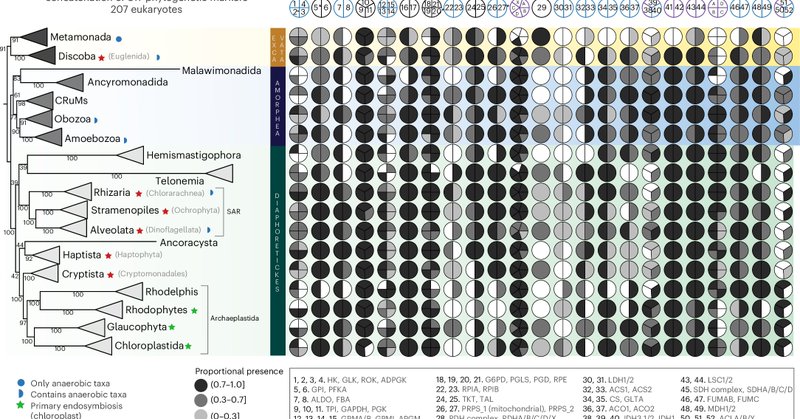Click the half-circle legend icon for 'Contains anaerobic taxa'
This screenshot has height=419, width=800.
tap(20, 394)
